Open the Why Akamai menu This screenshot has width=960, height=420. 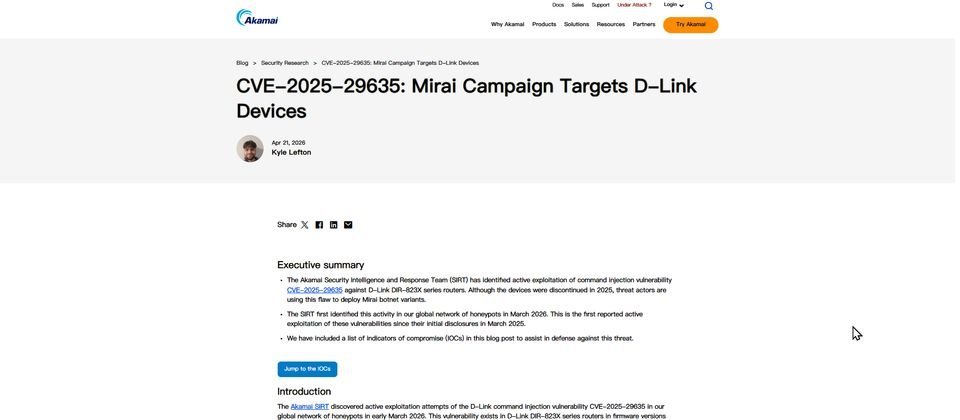click(507, 24)
